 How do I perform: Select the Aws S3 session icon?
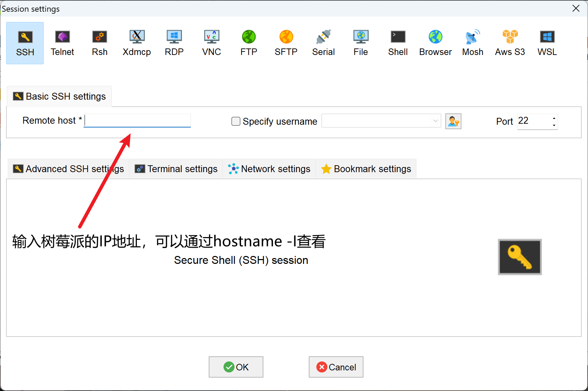coord(510,43)
